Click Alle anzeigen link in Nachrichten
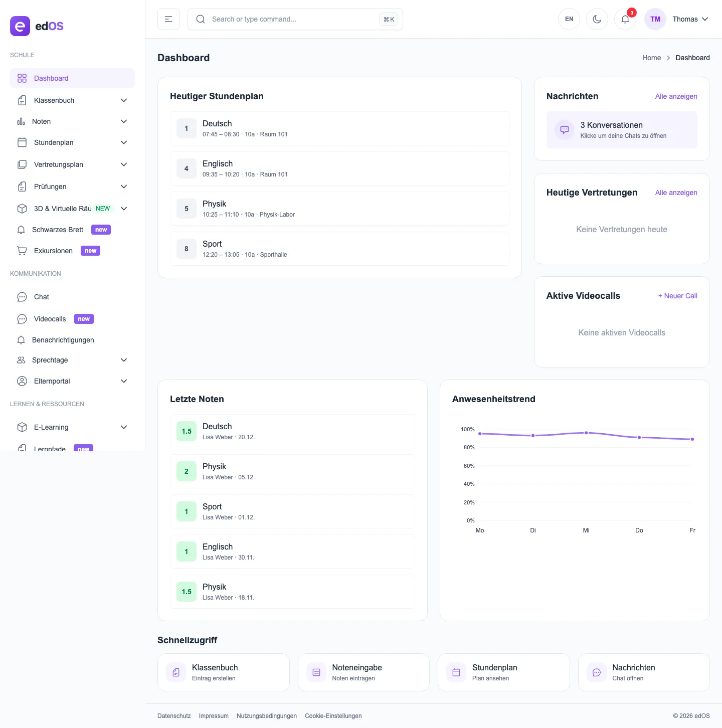 click(676, 96)
